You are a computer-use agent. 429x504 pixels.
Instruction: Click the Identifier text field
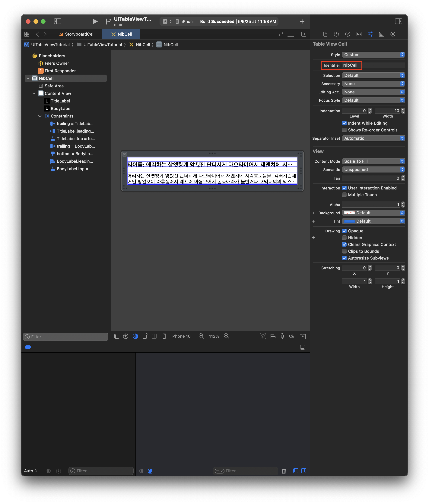[373, 65]
